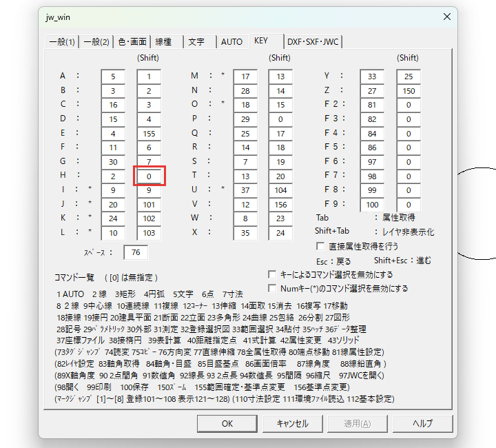Open the 線種 tab

point(167,42)
